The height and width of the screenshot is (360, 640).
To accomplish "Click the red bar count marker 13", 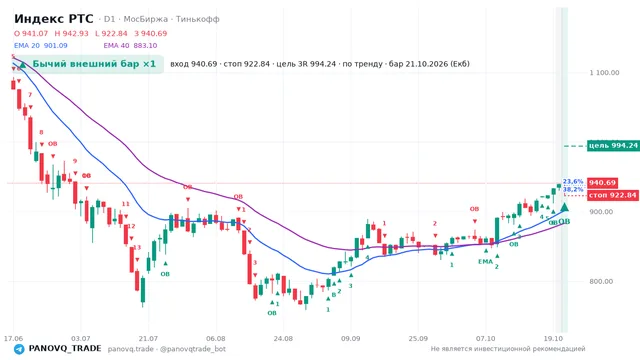I will tap(137, 247).
